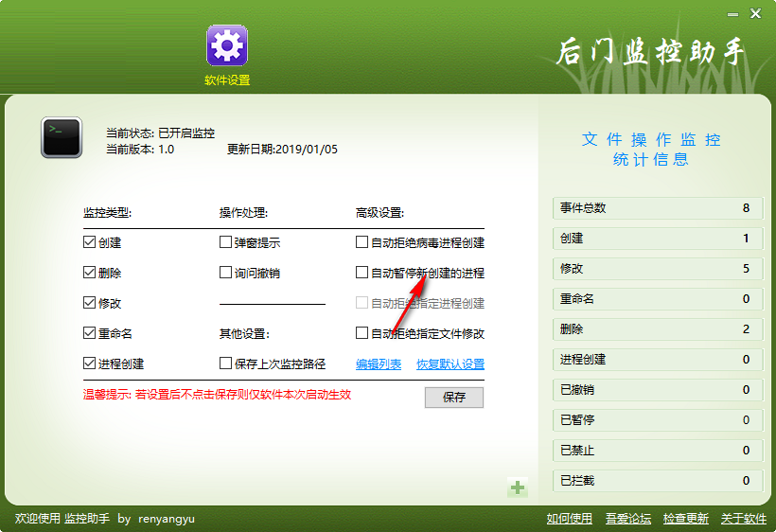Click the red 温馨提示 warning text
Viewport: 776px width, 532px height.
pos(218,395)
